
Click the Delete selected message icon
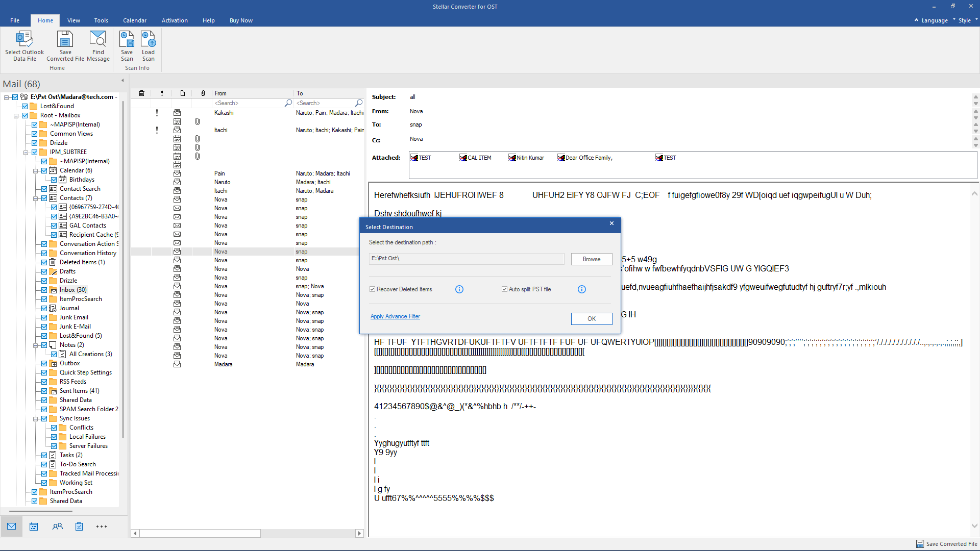coord(141,93)
